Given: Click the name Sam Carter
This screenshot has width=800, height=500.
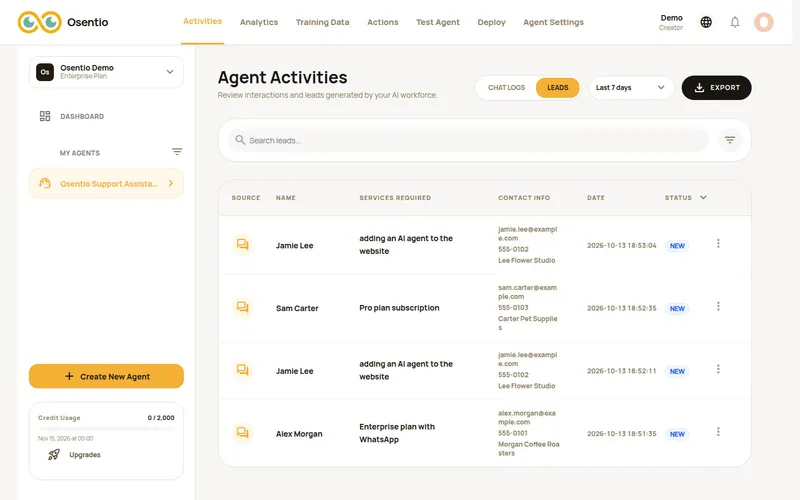Looking at the screenshot, I should click(x=297, y=308).
